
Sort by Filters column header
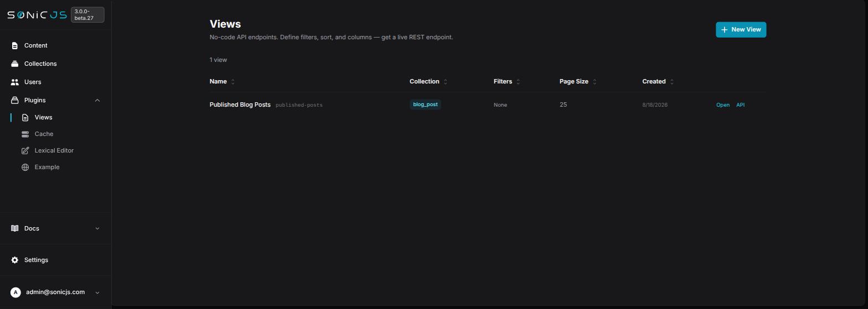coord(507,81)
